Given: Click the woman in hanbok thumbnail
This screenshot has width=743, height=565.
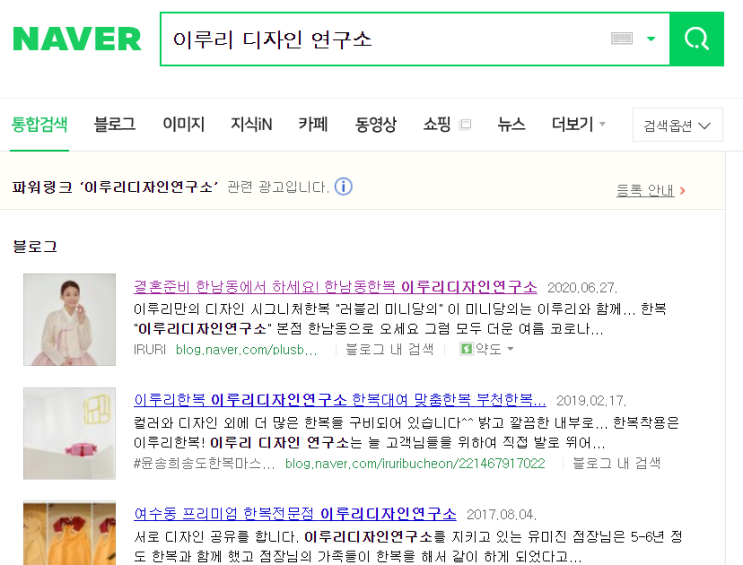Looking at the screenshot, I should coord(70,319).
